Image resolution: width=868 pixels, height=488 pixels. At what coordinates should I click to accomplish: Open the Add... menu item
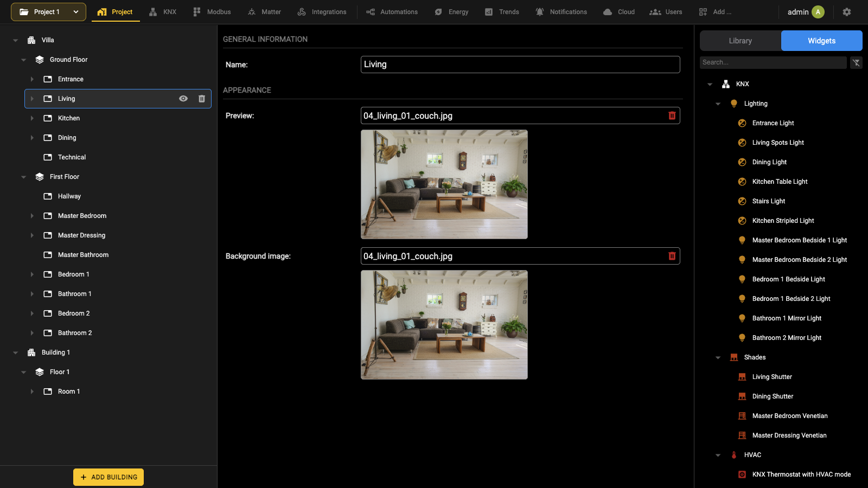715,12
